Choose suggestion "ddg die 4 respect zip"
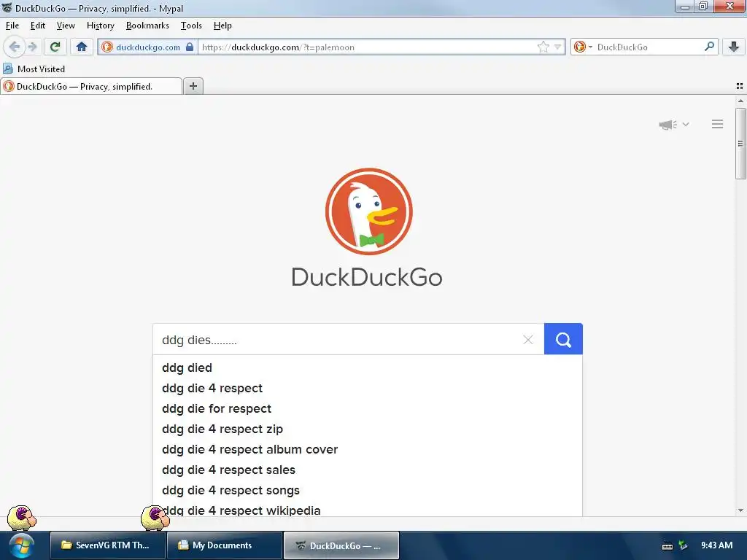The height and width of the screenshot is (560, 747). tap(368, 429)
